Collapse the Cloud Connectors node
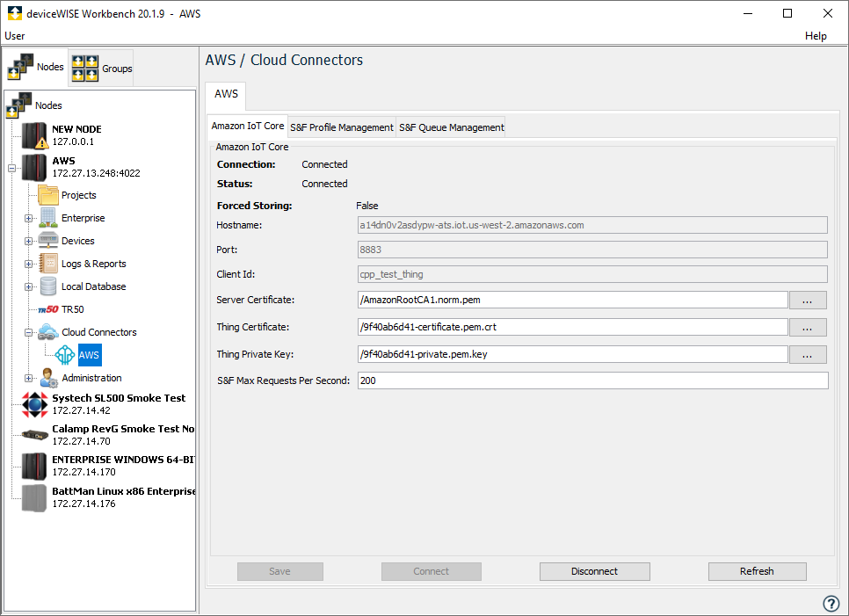The image size is (849, 616). click(29, 332)
